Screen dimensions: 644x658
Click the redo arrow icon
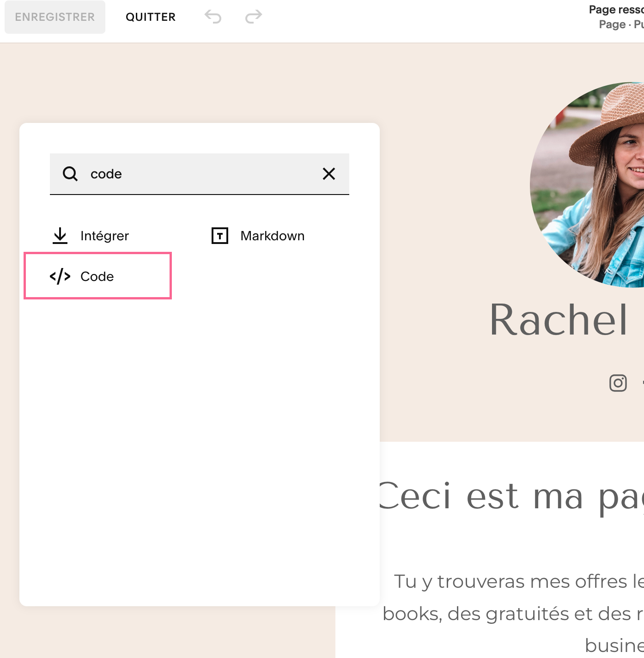(x=253, y=17)
